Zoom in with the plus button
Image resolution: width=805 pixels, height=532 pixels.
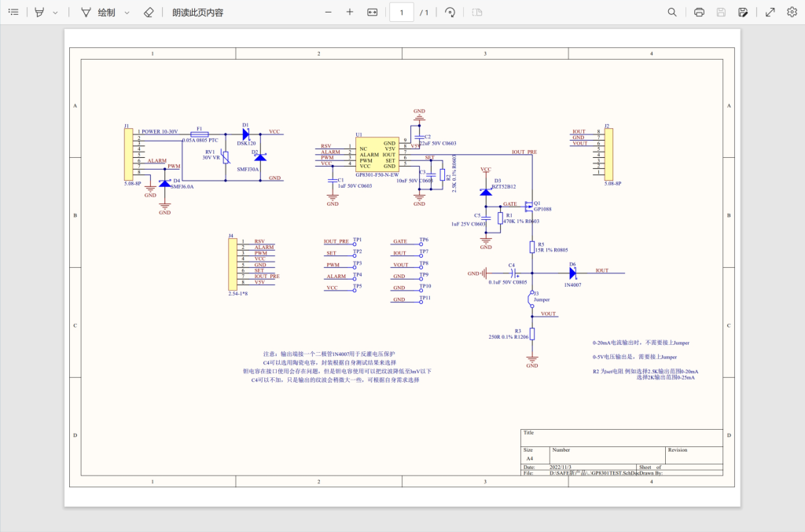coord(350,13)
